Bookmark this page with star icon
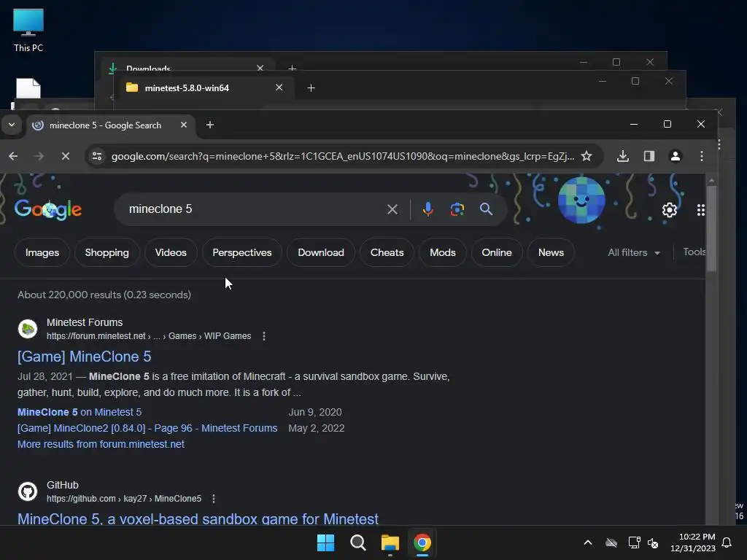The height and width of the screenshot is (560, 747). [x=587, y=156]
